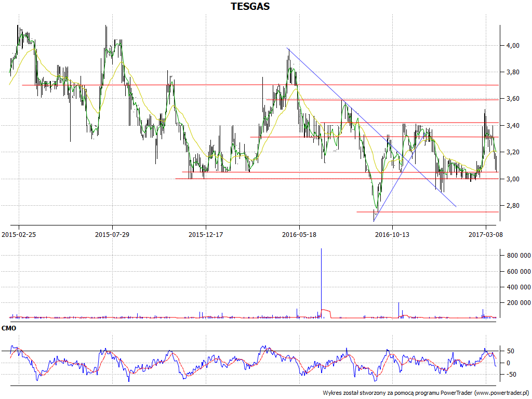Click the 3,60 price axis label
The height and width of the screenshot is (399, 532).
point(513,99)
